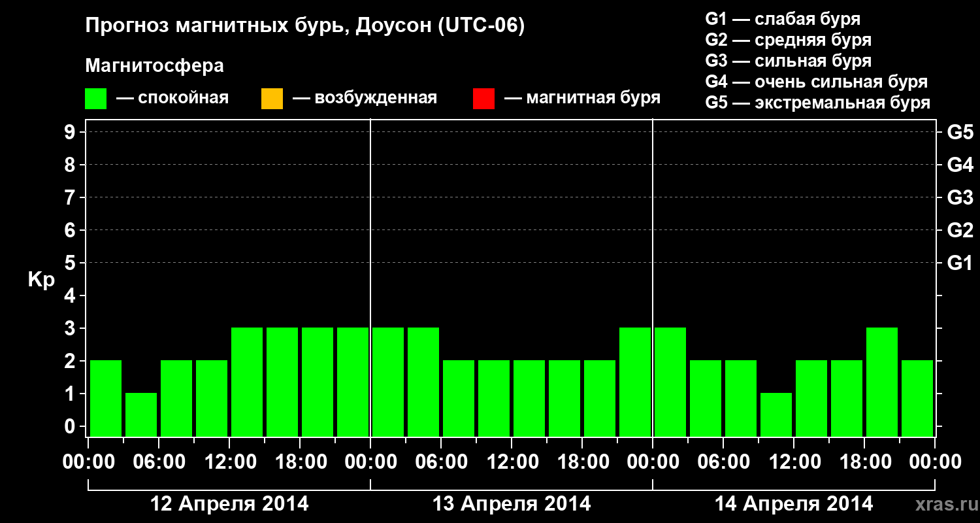Viewport: 980px width, 523px height.
Task: Click the first bar of 12 Апреля (00:00–03:00)
Action: [106, 398]
